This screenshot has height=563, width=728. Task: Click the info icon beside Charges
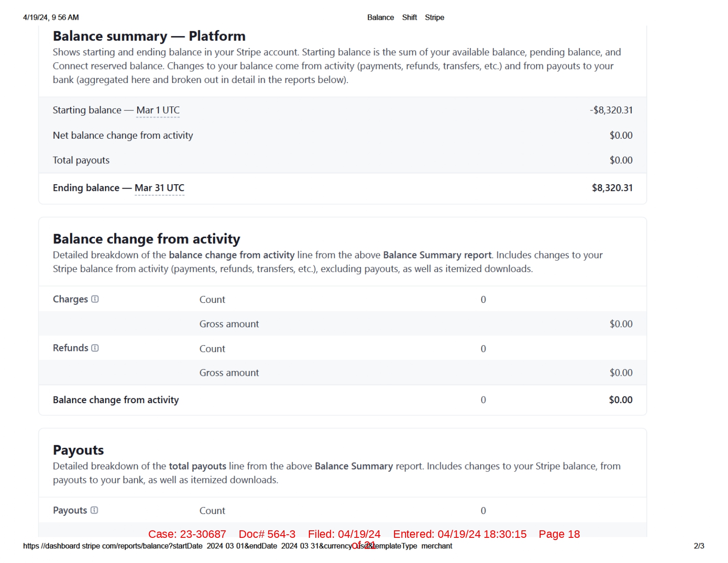coord(95,299)
